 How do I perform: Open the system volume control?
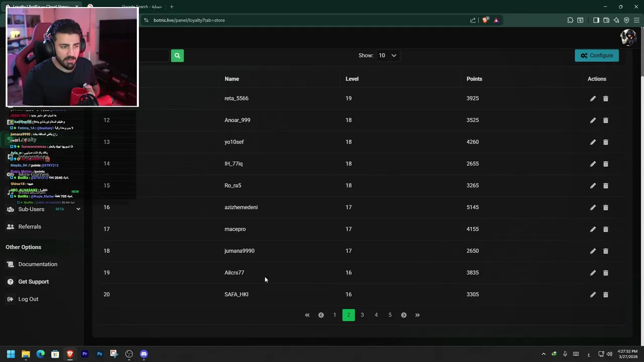609,354
